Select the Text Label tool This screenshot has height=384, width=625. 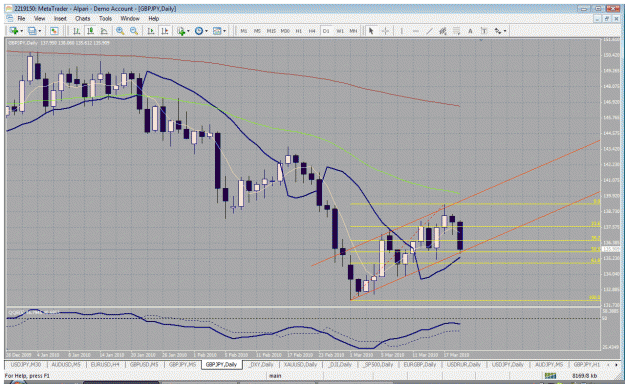click(x=484, y=31)
